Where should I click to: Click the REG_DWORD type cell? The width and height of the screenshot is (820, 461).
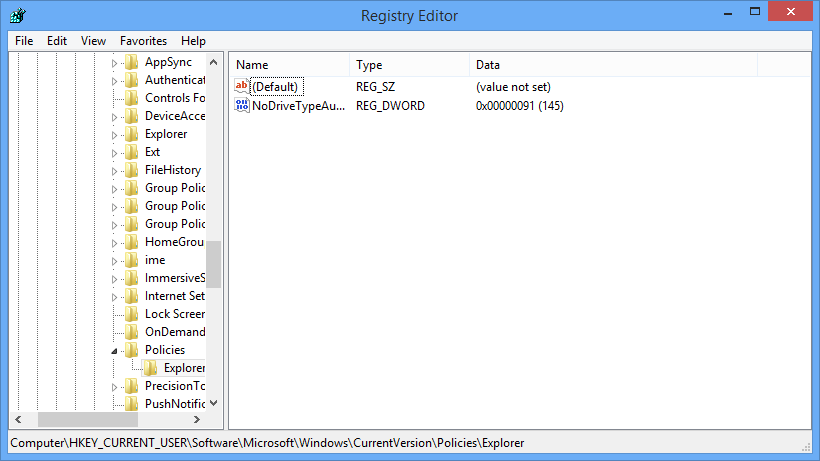(390, 106)
